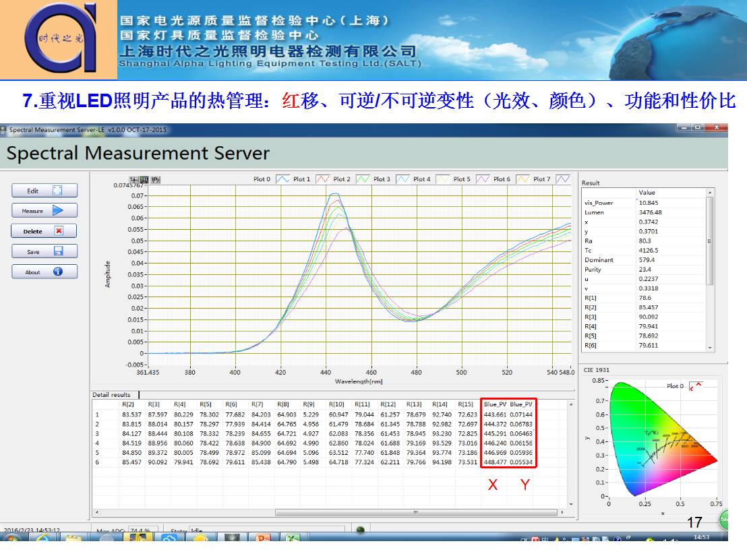Select the graph zoom magnifier tool

tap(144, 179)
